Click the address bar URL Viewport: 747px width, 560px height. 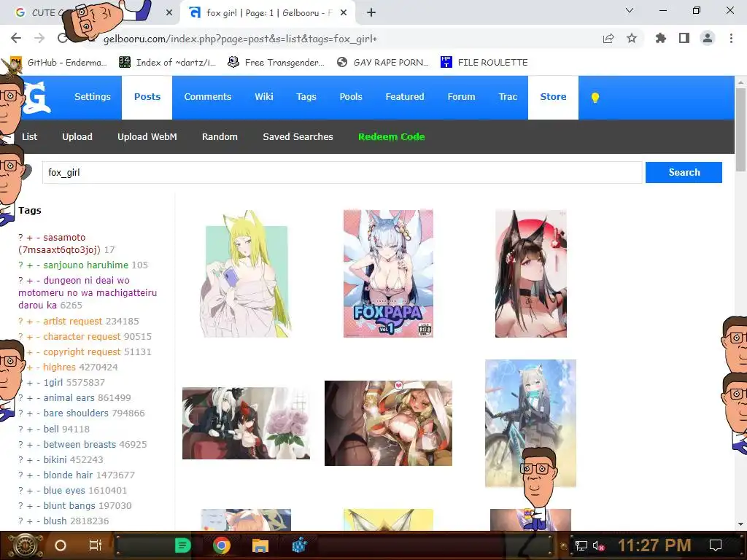[241, 39]
